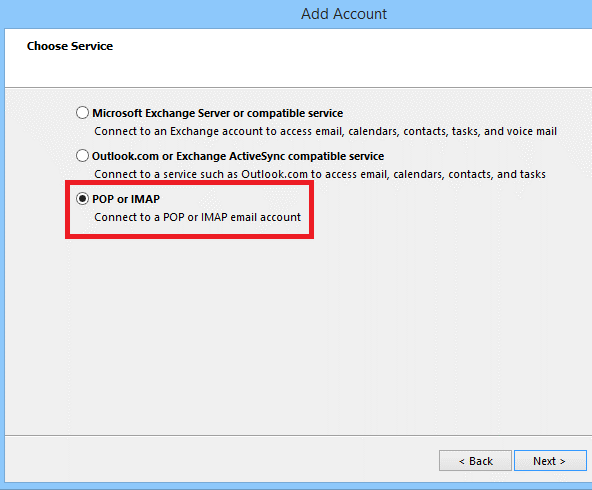Click the 'Connect to a POP or IMAP email account' text
Screen dimensions: 592x490
tap(197, 217)
